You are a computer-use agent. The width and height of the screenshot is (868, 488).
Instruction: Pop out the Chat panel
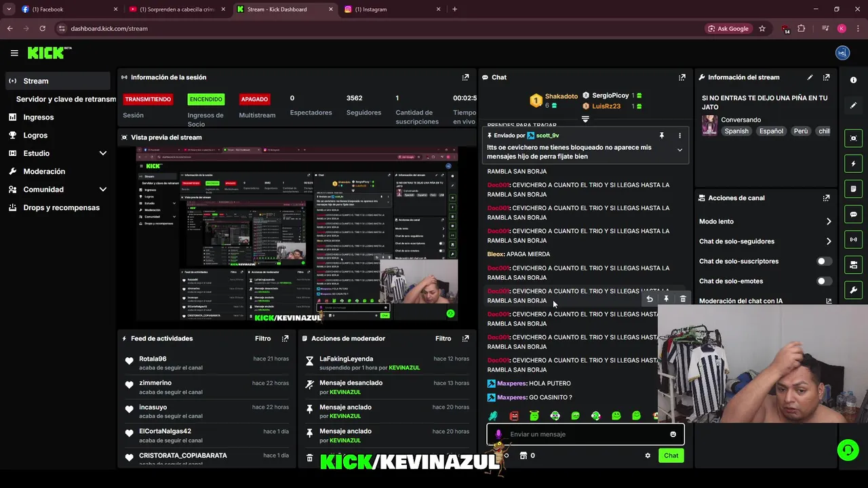(682, 77)
